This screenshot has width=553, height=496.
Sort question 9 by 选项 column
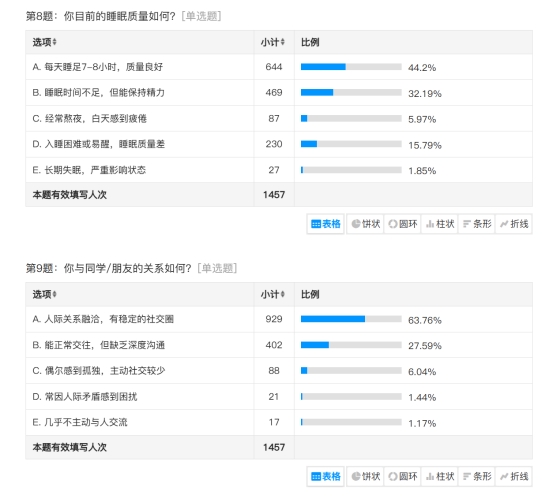pos(44,294)
